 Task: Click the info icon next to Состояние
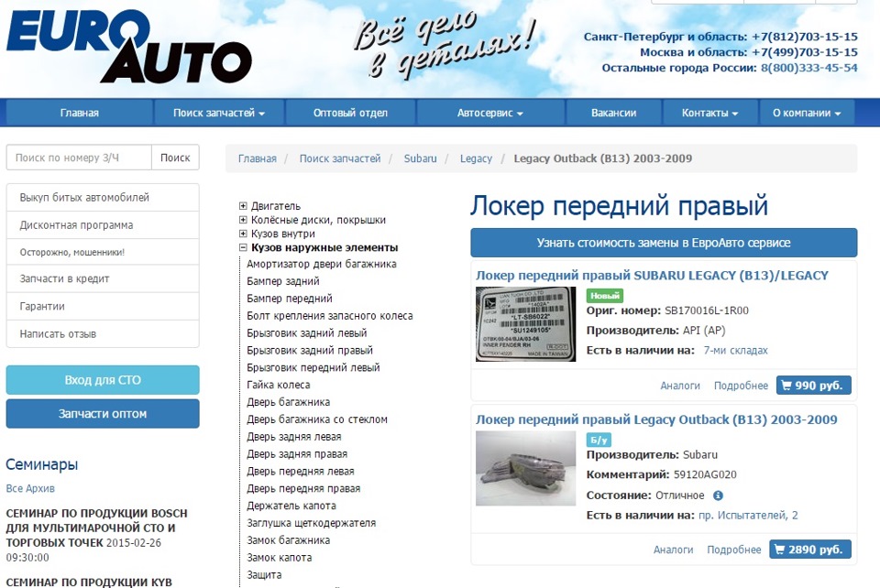click(718, 495)
